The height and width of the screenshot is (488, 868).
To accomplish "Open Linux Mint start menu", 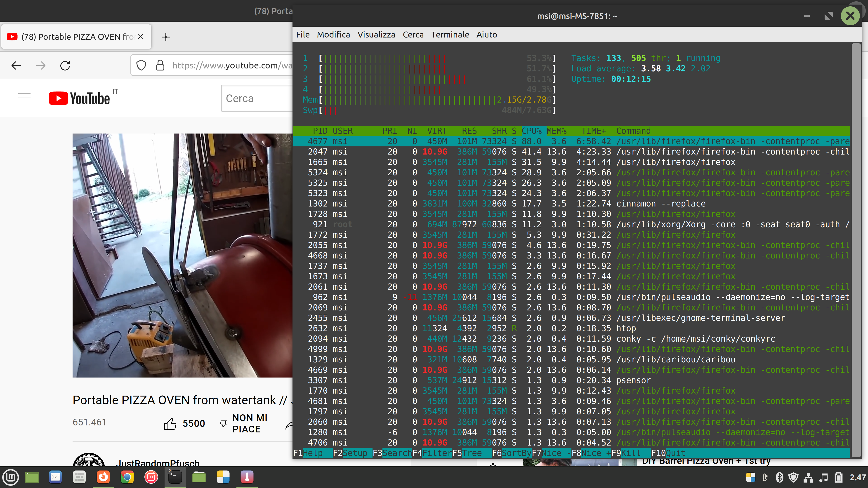I will pos(11,477).
